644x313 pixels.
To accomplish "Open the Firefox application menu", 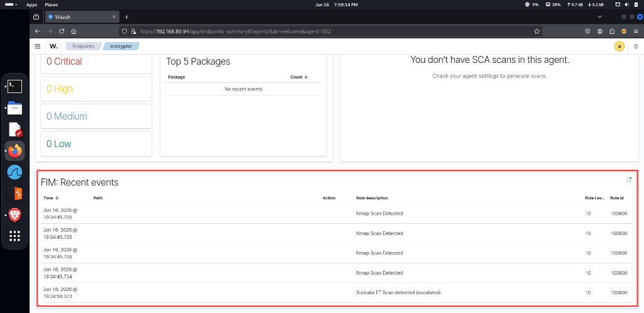I will point(636,31).
